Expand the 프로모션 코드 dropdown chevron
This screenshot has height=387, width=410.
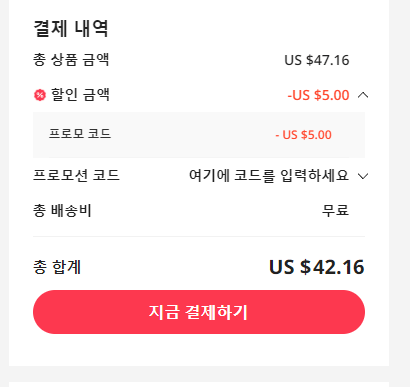[363, 176]
